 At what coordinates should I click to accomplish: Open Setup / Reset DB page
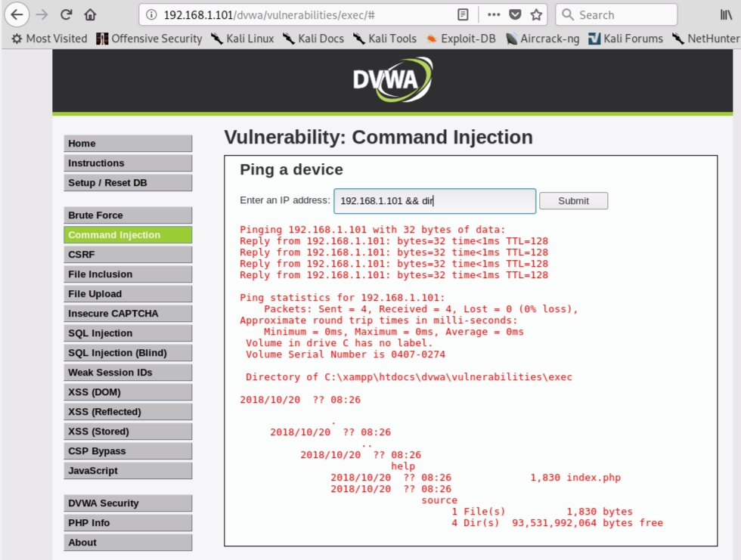point(128,183)
